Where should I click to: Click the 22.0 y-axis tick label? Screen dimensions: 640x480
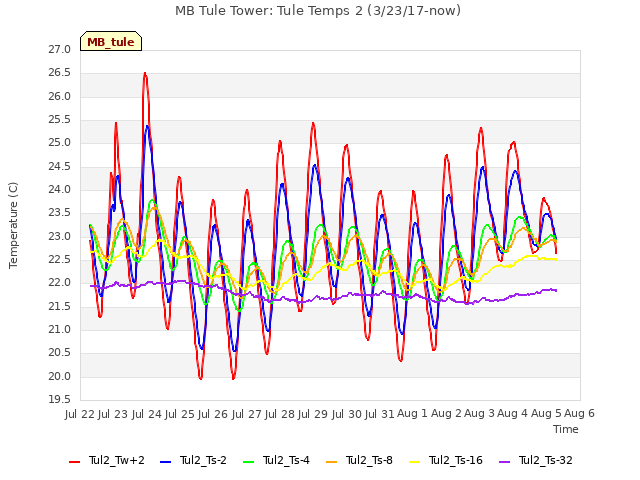coord(60,283)
